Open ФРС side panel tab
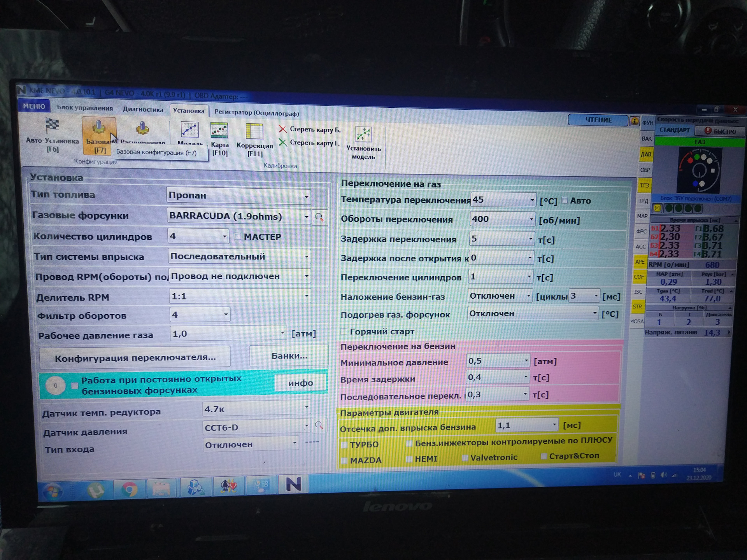 coord(641,231)
